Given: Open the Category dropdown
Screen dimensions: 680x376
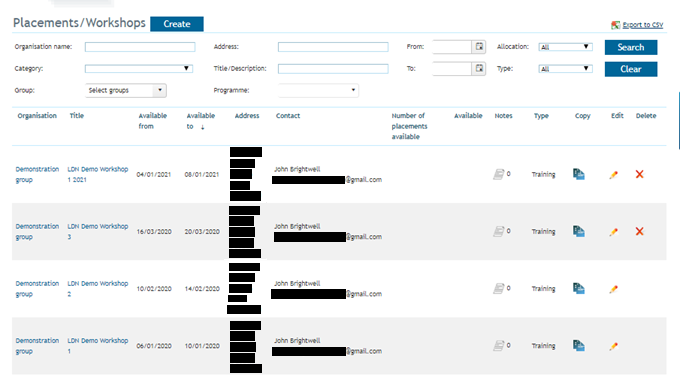Looking at the screenshot, I should [139, 69].
